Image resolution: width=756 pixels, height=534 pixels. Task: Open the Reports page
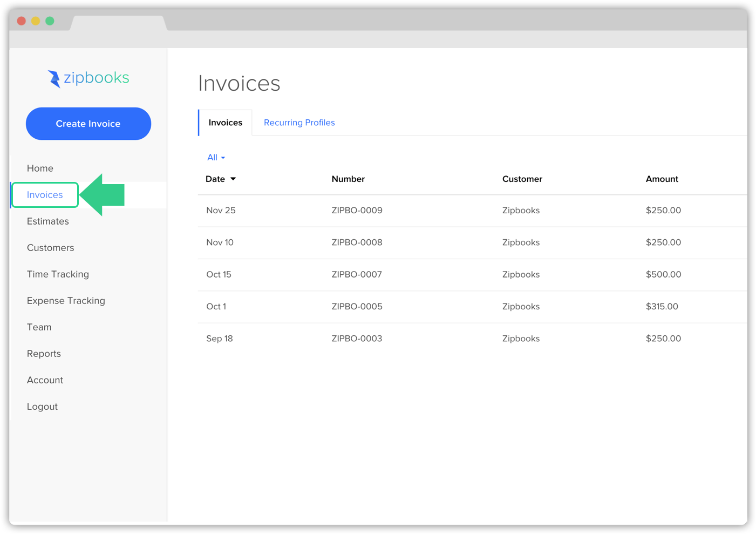pyautogui.click(x=44, y=354)
